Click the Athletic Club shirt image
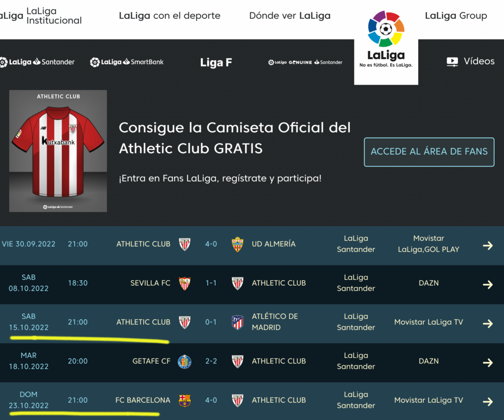This screenshot has height=420, width=504. [x=58, y=151]
